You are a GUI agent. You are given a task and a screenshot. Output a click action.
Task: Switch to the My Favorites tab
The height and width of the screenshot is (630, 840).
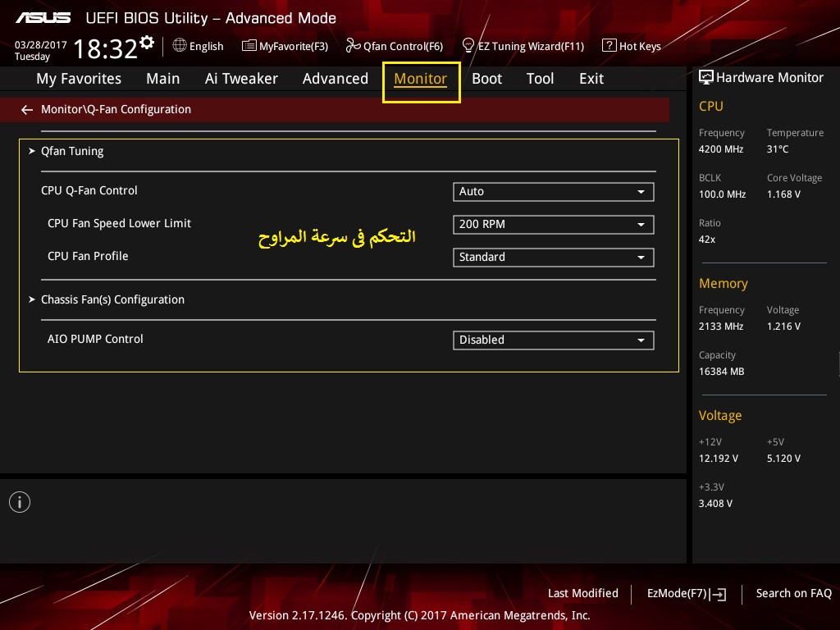[x=79, y=79]
